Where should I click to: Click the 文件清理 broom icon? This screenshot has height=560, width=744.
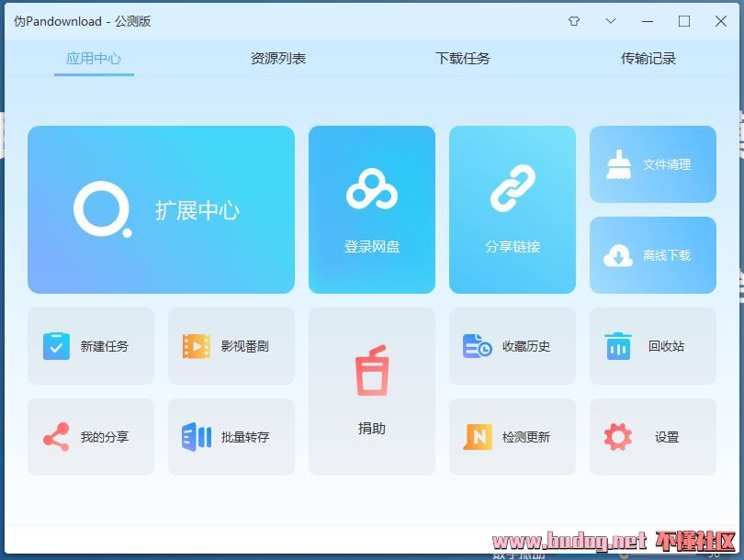(619, 164)
